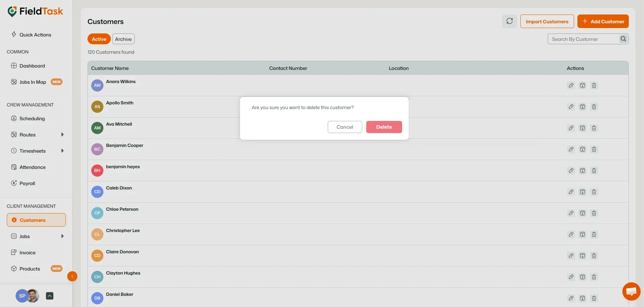
Task: Delete customer Apollo Smith
Action: 594,107
